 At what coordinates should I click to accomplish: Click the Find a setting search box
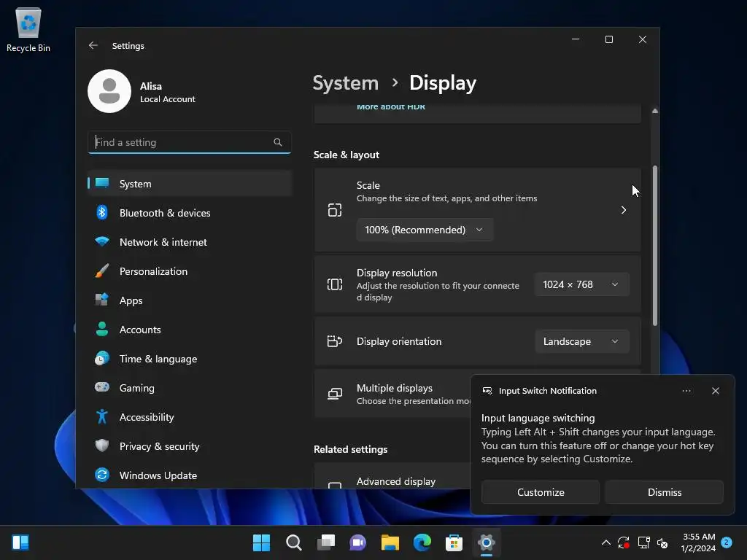189,142
